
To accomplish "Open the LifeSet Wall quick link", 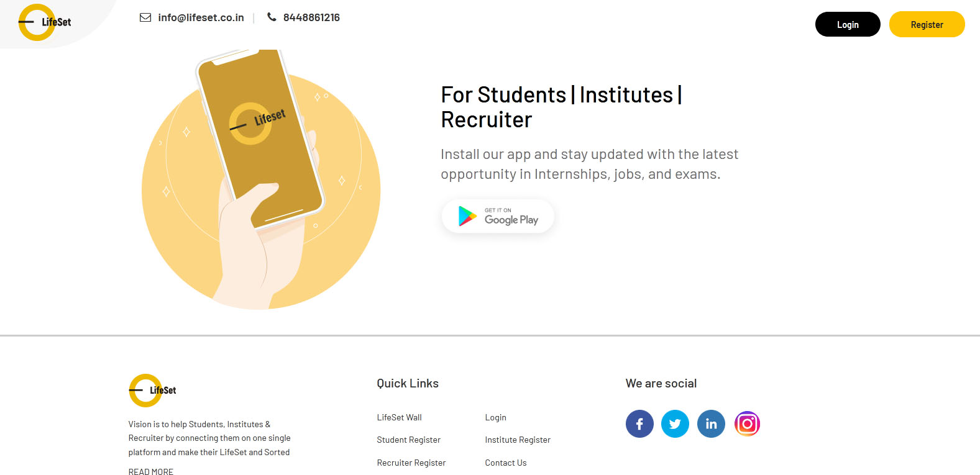I will click(x=399, y=417).
